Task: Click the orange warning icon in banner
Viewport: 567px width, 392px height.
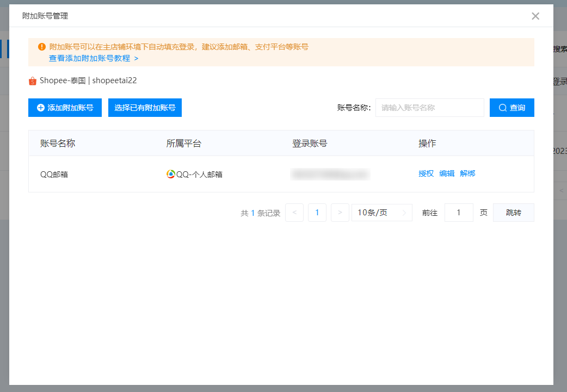Action: (x=42, y=47)
